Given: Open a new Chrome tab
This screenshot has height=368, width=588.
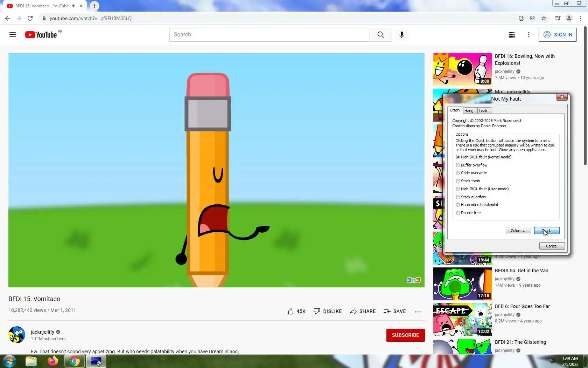Looking at the screenshot, I should coord(94,6).
